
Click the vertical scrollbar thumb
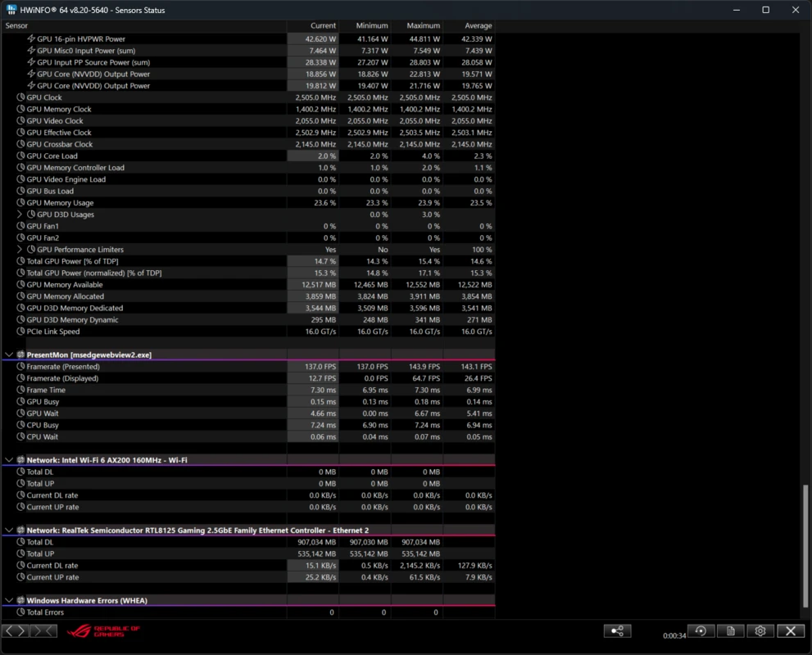point(805,546)
